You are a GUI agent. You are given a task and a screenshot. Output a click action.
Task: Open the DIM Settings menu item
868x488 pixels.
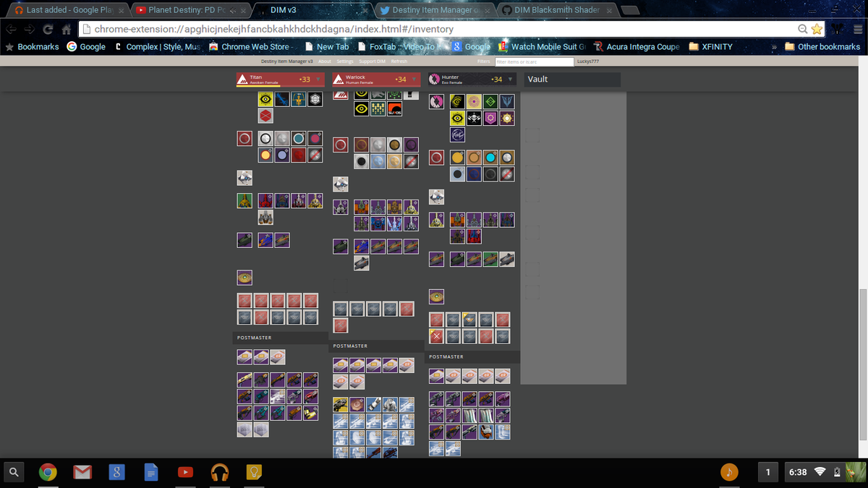pos(345,61)
